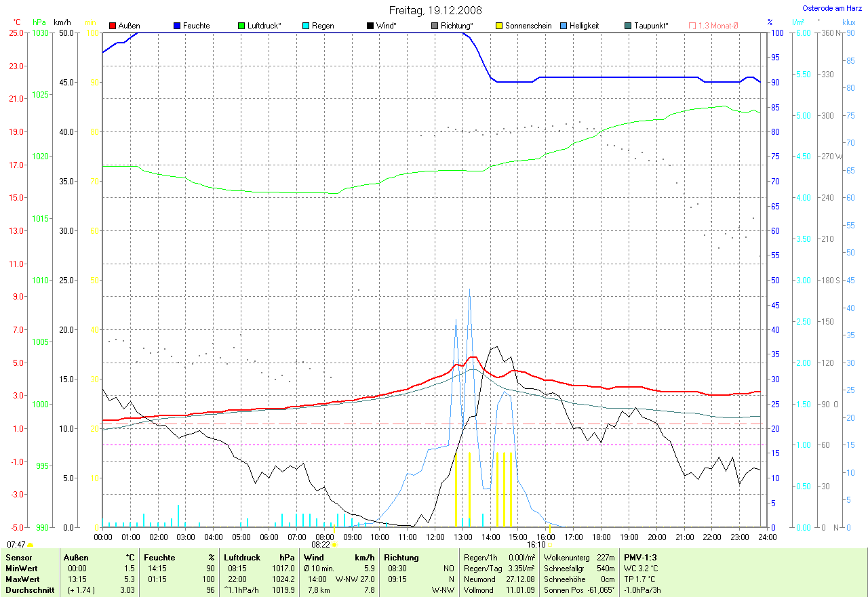Viewport: 868px width, 597px height.
Task: Click the sunrise sun icon beside 07:47
Action: pos(31,544)
